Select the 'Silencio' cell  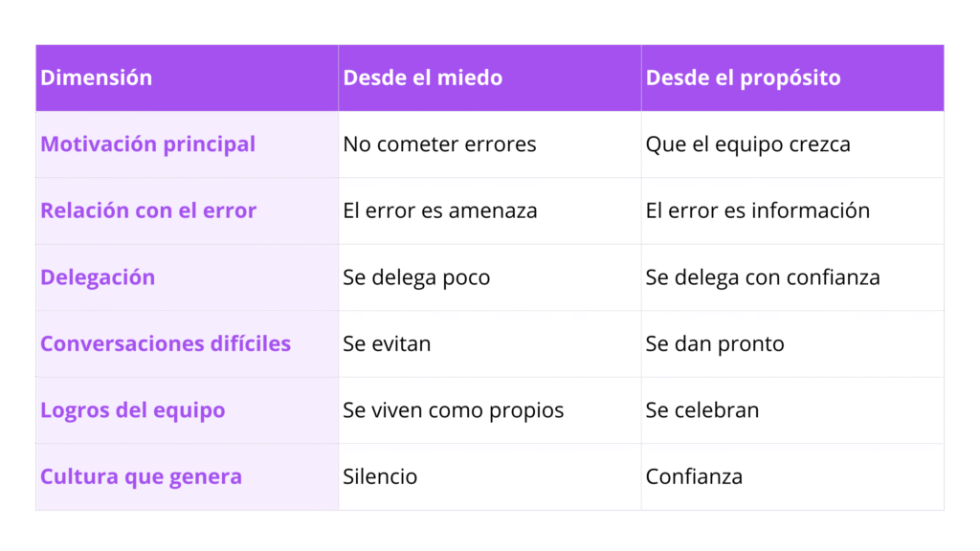(x=380, y=476)
